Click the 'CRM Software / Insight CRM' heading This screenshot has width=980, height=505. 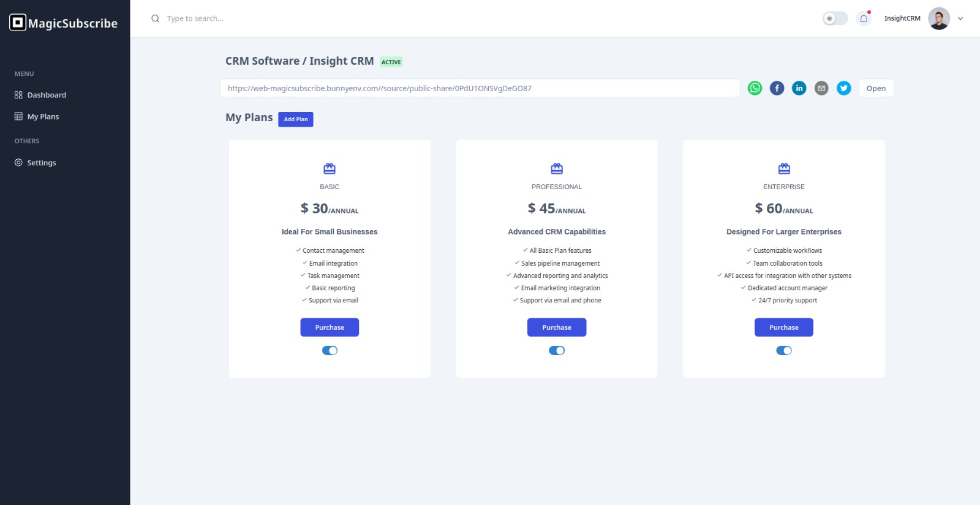click(x=300, y=61)
